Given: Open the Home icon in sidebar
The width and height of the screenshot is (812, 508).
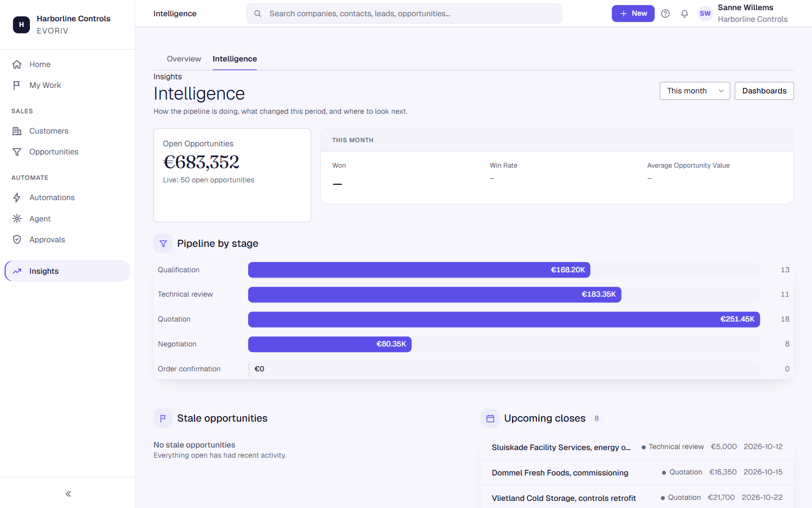Looking at the screenshot, I should click(17, 65).
